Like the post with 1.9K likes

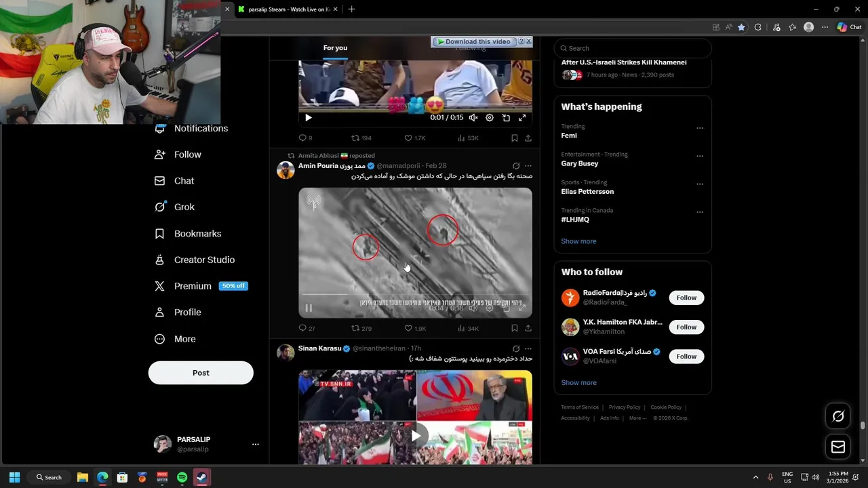(x=415, y=329)
